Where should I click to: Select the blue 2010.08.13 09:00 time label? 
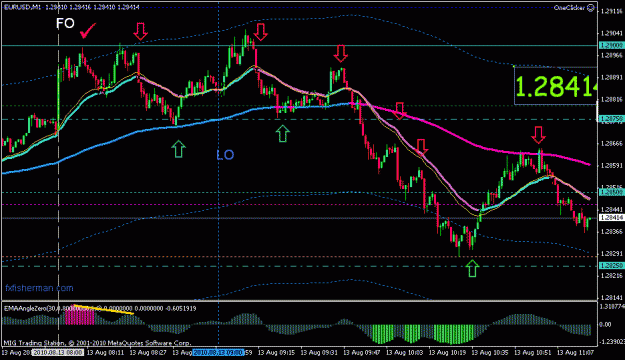pyautogui.click(x=218, y=353)
